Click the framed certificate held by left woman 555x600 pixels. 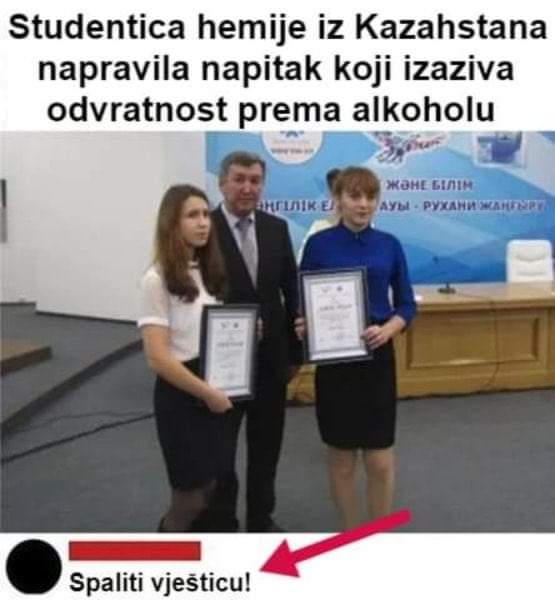pyautogui.click(x=229, y=351)
